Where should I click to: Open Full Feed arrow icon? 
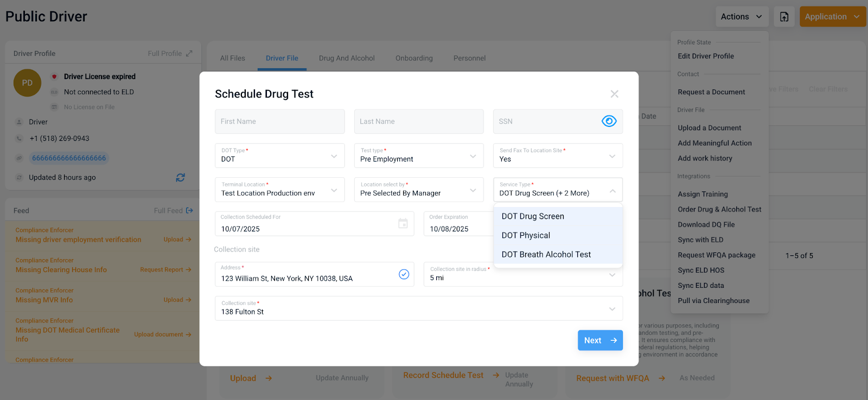(189, 210)
